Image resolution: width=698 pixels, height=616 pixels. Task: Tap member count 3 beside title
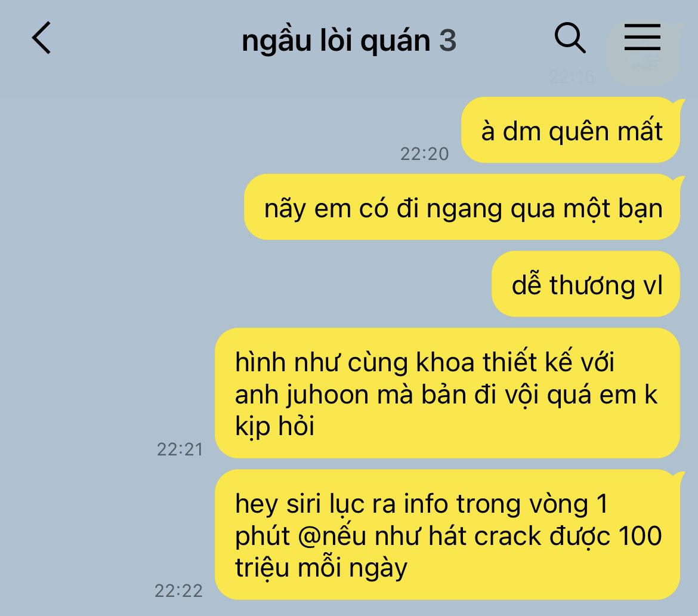tap(448, 41)
